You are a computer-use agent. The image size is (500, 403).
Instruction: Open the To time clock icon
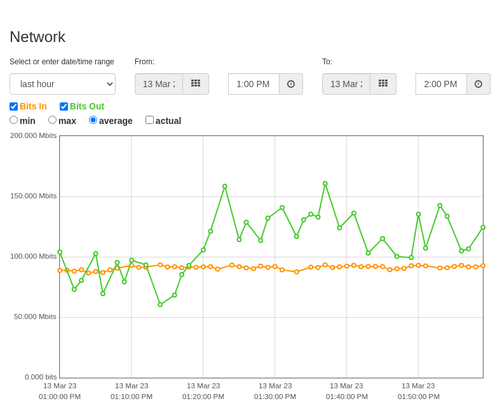(x=478, y=84)
